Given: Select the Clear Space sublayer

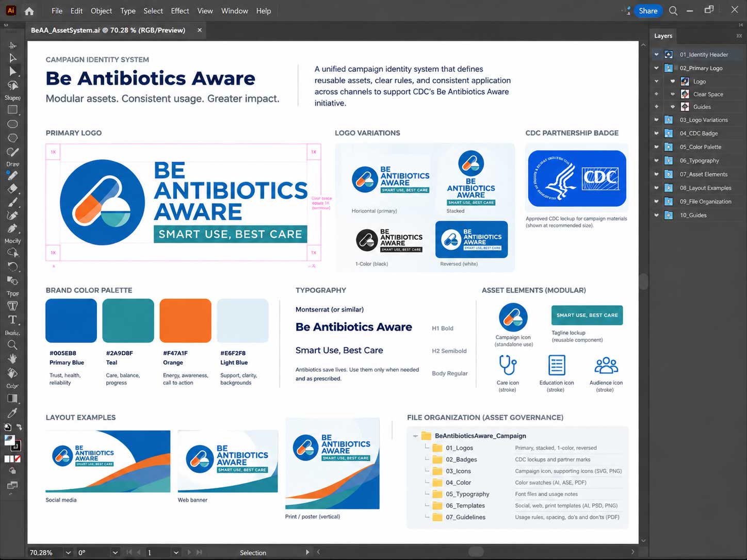Looking at the screenshot, I should point(708,94).
